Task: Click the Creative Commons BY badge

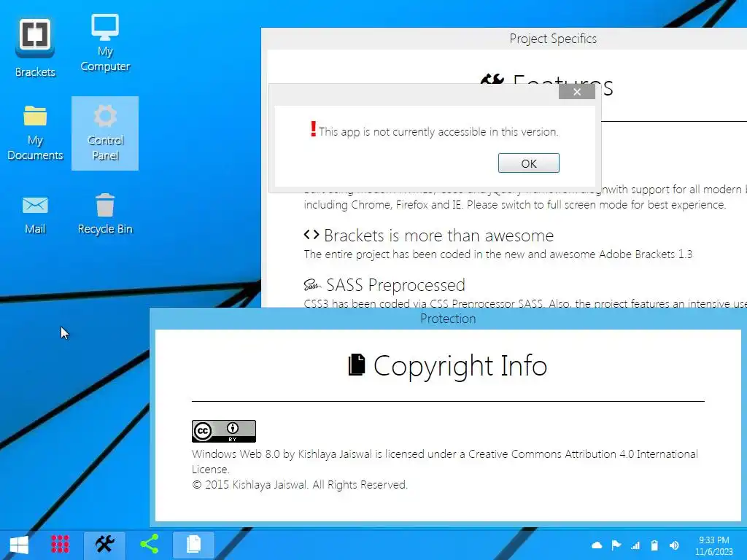Action: pyautogui.click(x=224, y=431)
